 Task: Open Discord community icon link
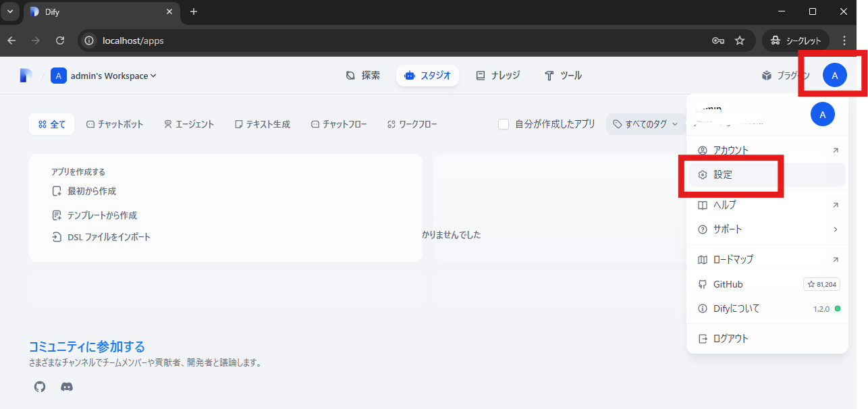click(67, 387)
